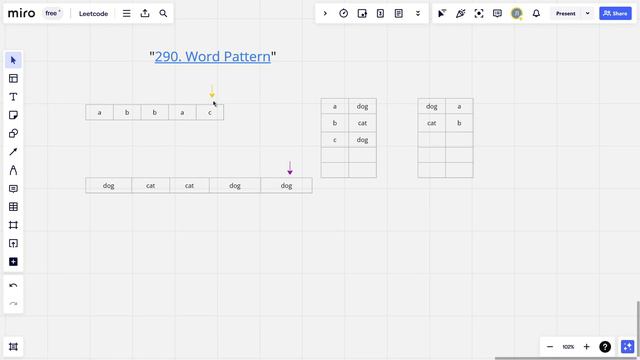This screenshot has height=360, width=640.
Task: Collapse the apps toolbar chevron
Action: 325,13
